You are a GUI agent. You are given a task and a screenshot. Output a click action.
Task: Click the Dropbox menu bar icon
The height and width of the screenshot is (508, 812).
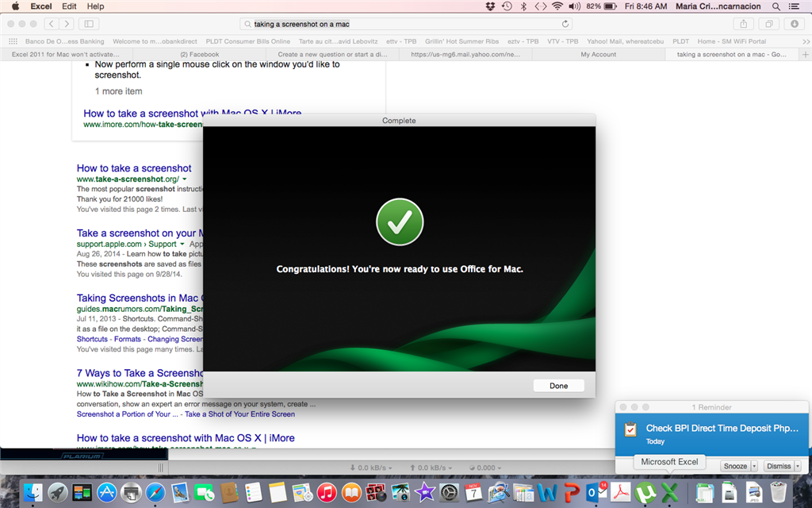[x=490, y=6]
